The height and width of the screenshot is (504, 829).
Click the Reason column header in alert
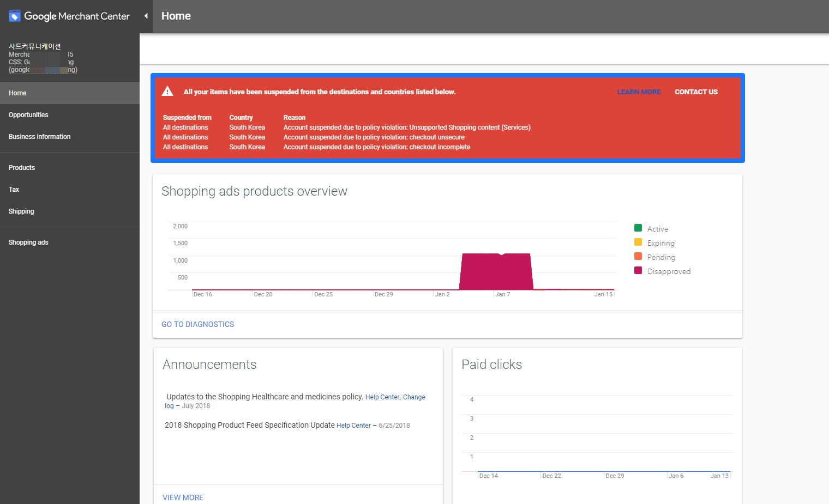coord(295,118)
